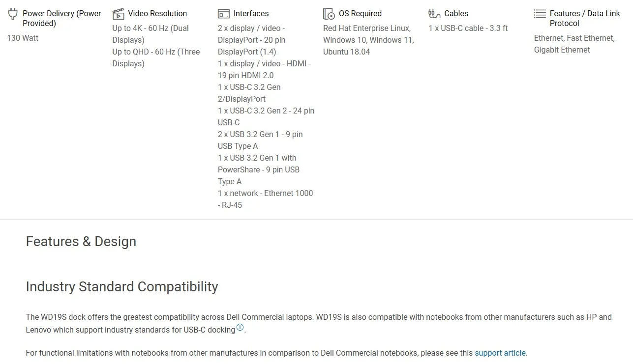Click the 1 x USB-C cable - 3.3 ft text
633x364 pixels.
[x=468, y=28]
